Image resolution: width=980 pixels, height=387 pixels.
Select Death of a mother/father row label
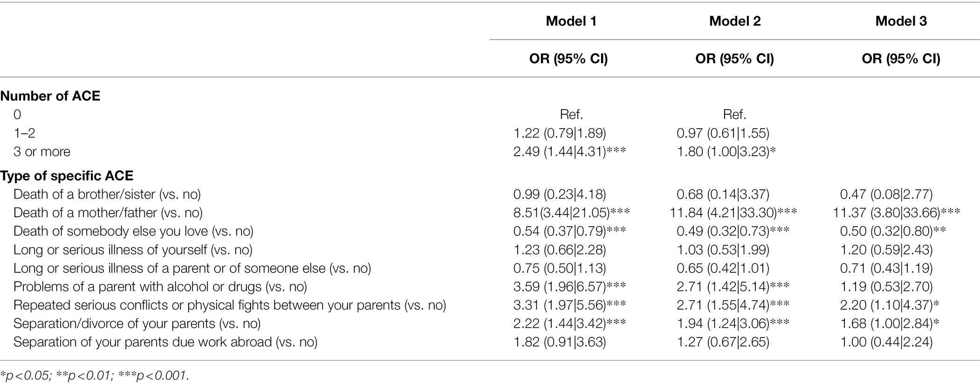pos(108,213)
